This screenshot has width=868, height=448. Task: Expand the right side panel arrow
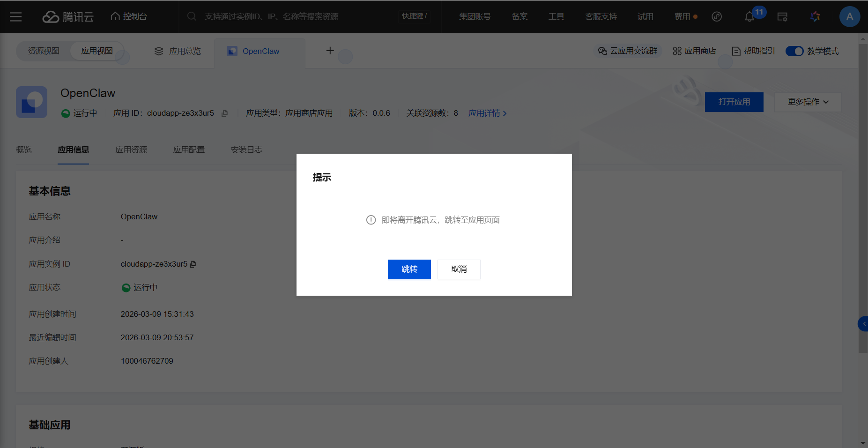point(863,324)
